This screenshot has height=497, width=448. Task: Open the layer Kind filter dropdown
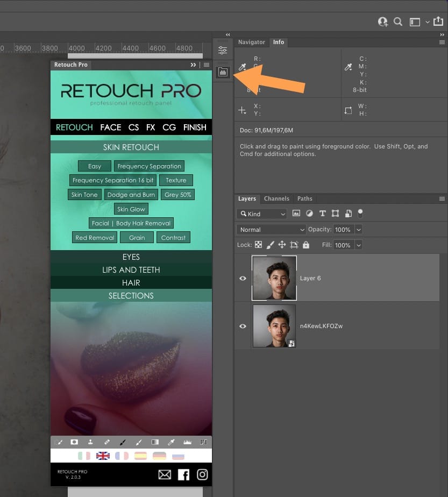(262, 214)
